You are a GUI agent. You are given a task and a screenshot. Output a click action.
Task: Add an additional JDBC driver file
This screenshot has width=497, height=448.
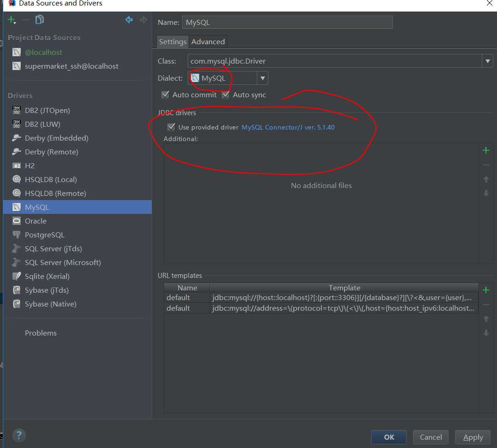(486, 151)
